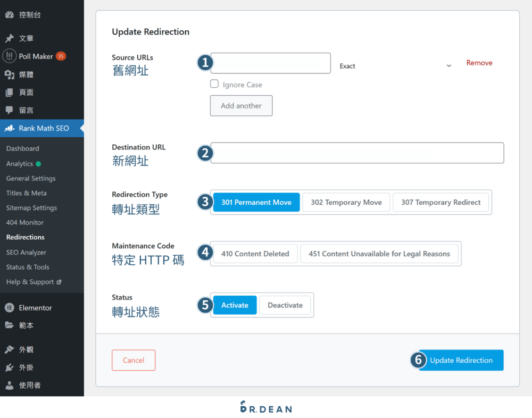The height and width of the screenshot is (418, 532).
Task: Collapse the Rank Math SEO submenu
Action: [x=37, y=128]
